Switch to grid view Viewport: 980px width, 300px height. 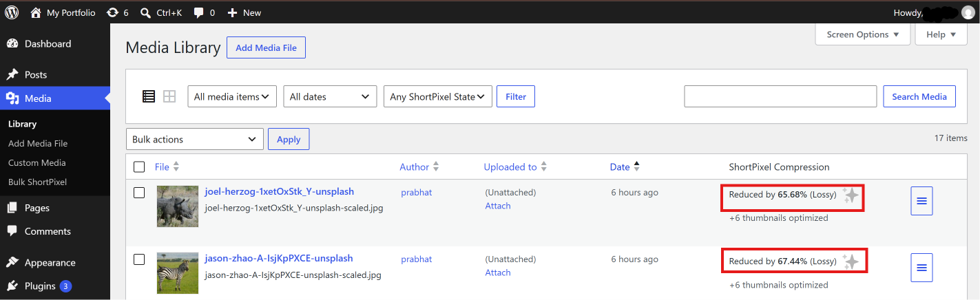(169, 97)
